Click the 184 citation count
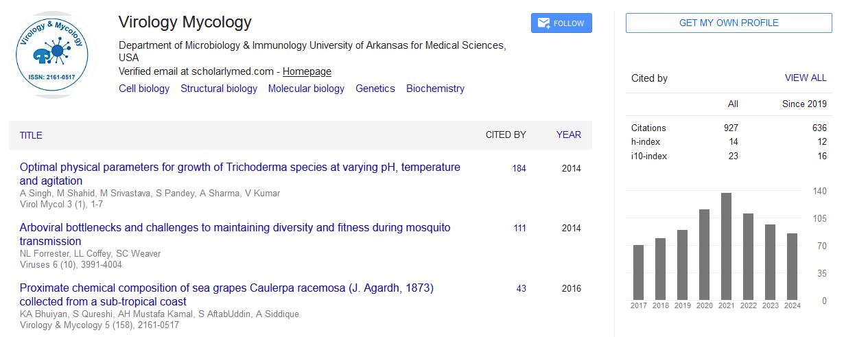The image size is (868, 337). (x=519, y=168)
